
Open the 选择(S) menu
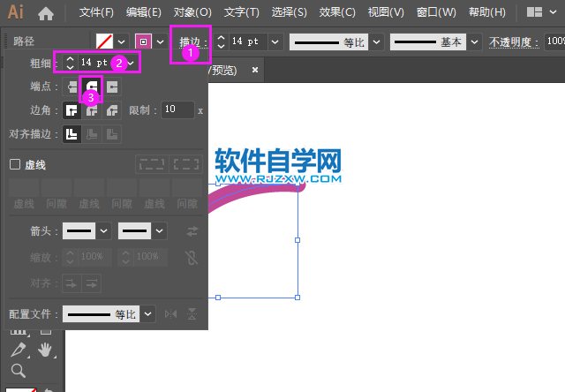(289, 12)
